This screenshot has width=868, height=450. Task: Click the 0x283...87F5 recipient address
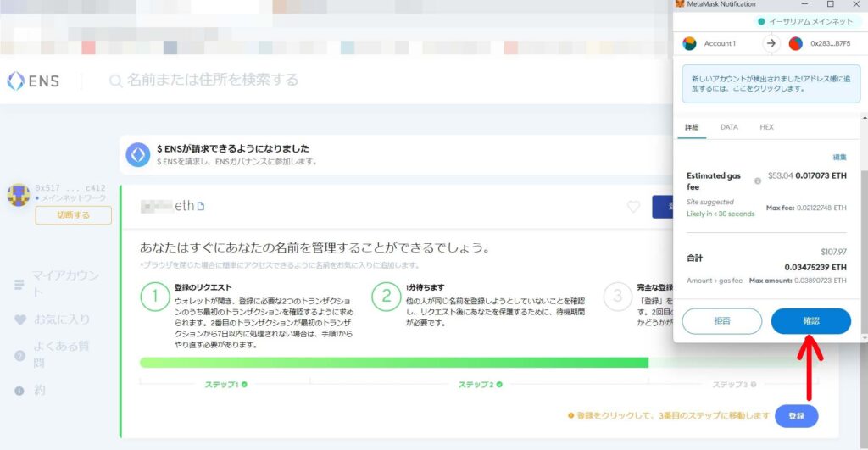click(831, 43)
